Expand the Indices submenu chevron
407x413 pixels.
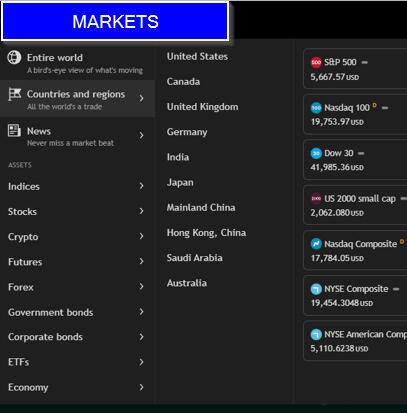(141, 186)
